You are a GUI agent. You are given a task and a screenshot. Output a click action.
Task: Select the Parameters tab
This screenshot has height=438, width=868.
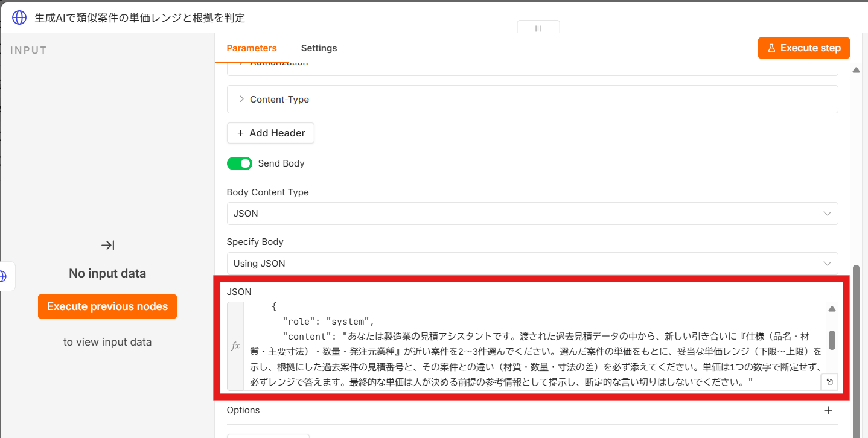tap(252, 48)
